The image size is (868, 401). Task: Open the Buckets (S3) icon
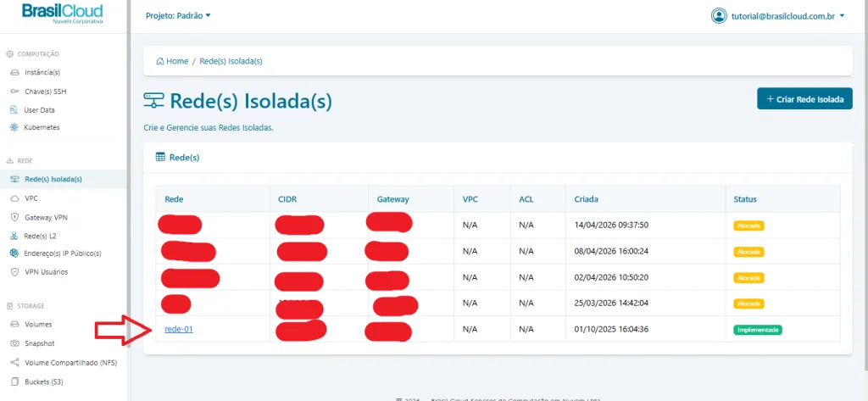(14, 382)
